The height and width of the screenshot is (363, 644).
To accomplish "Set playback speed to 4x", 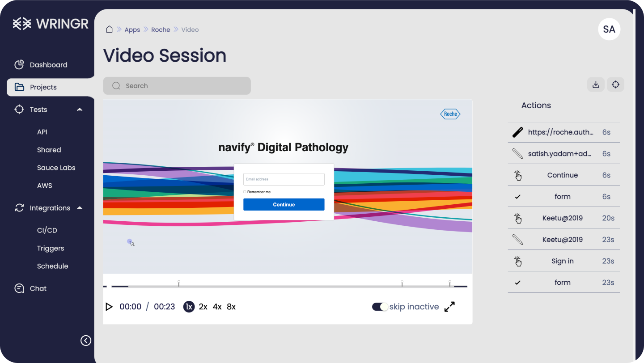I will [217, 307].
